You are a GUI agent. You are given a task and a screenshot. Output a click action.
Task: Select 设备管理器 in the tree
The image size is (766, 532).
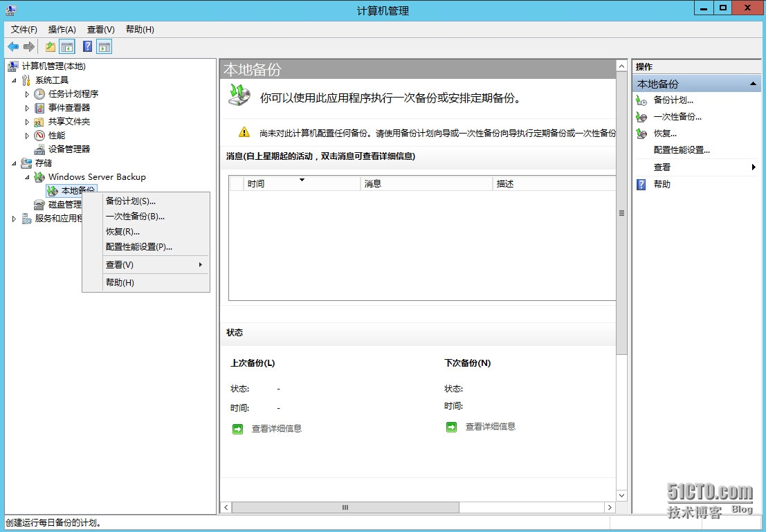(69, 149)
